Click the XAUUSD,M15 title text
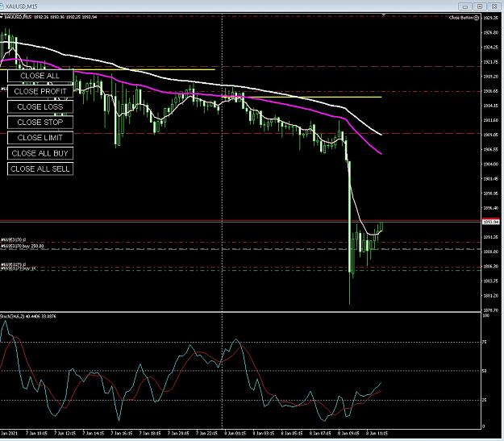The height and width of the screenshot is (441, 504). pyautogui.click(x=21, y=6)
